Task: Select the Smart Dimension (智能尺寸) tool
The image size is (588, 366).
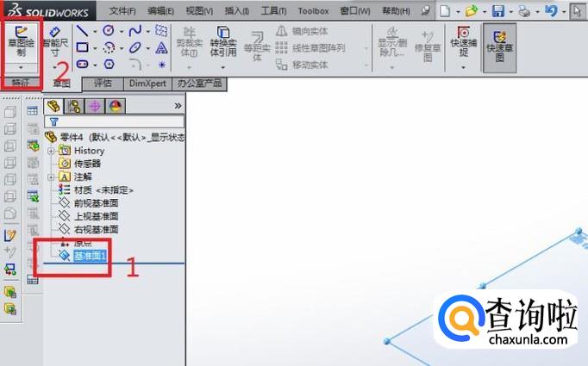Action: 55,42
